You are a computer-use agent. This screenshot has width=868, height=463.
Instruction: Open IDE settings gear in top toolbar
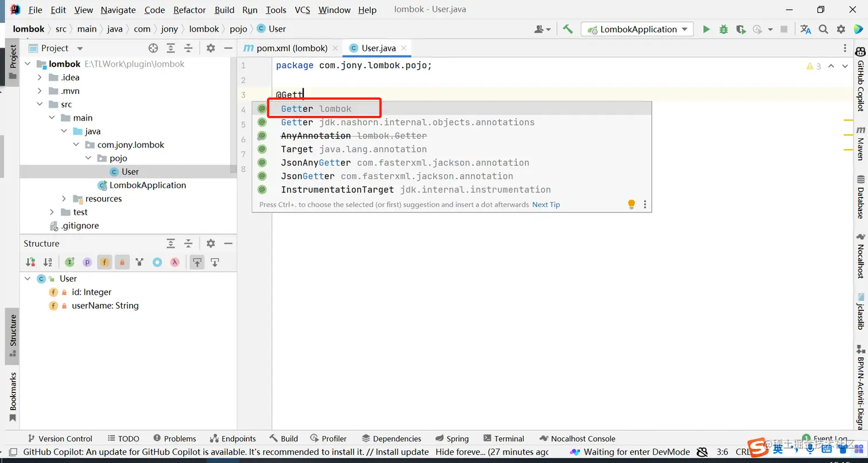pos(841,29)
